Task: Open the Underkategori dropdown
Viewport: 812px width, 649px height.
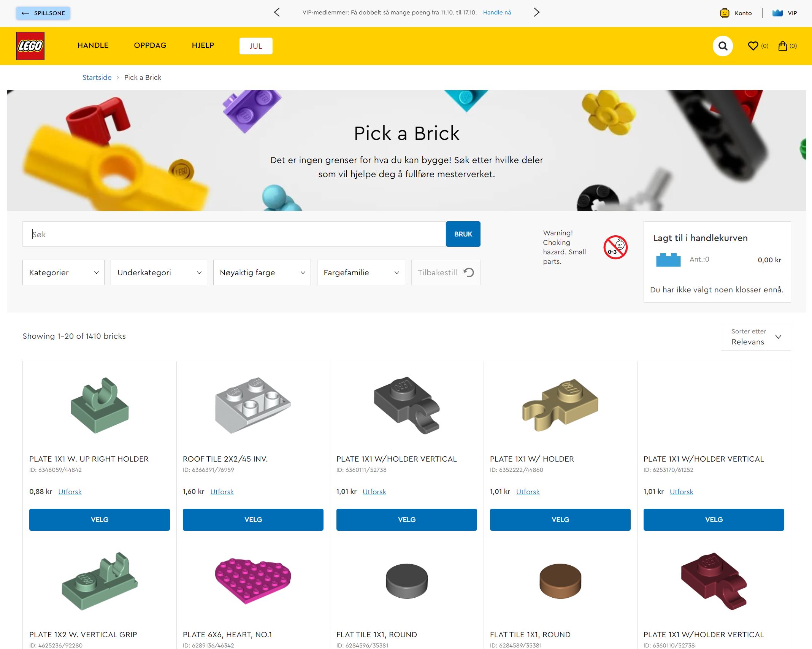Action: tap(159, 273)
